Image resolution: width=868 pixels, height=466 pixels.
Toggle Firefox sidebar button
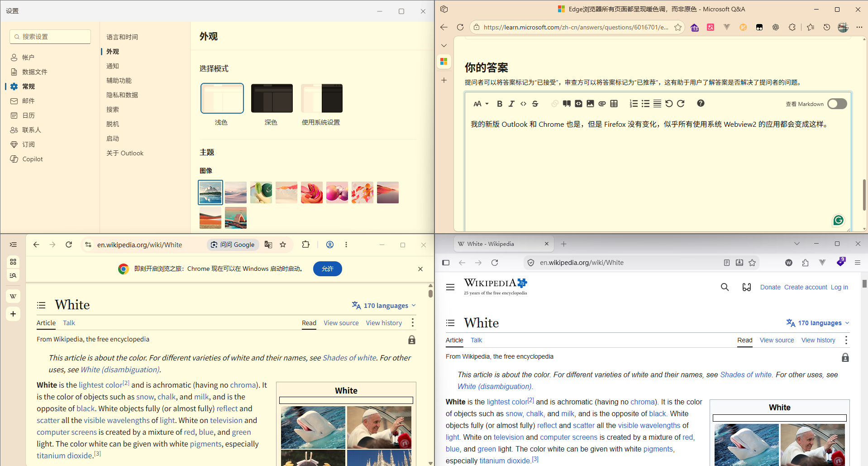[446, 263]
